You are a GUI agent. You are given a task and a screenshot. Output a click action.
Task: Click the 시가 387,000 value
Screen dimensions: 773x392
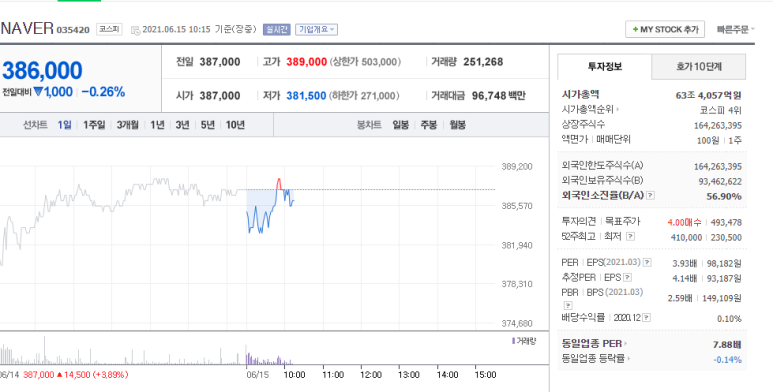coord(220,96)
